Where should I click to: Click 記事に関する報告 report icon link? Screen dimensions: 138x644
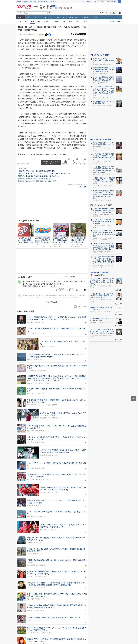coord(24,164)
